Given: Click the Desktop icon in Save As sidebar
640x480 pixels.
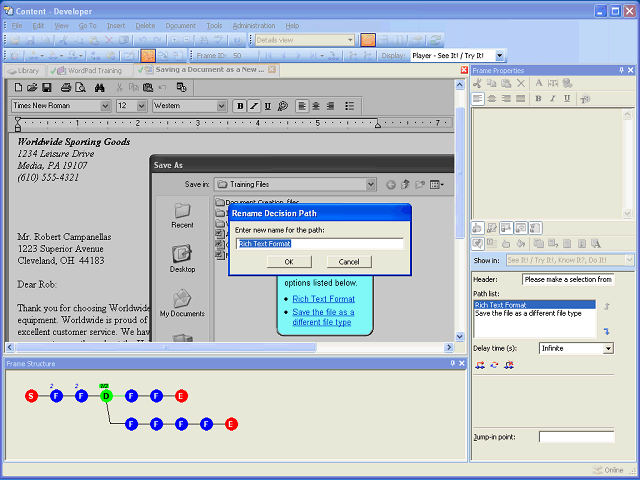Looking at the screenshot, I should [182, 254].
